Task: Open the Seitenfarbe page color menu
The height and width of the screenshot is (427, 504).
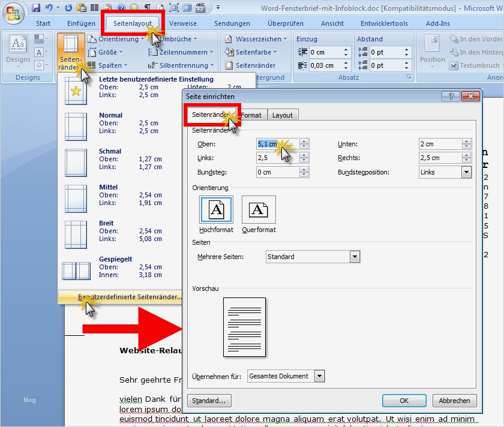Action: (x=251, y=52)
